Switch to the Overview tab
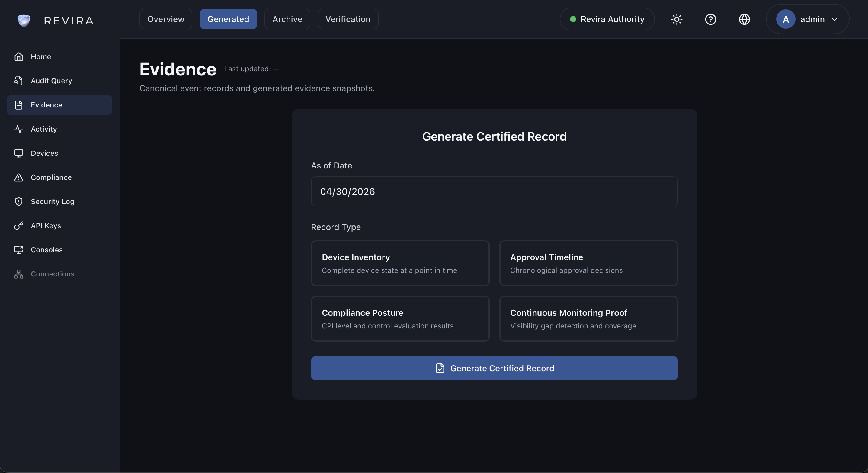Screen dimensions: 868x473 (x=166, y=19)
